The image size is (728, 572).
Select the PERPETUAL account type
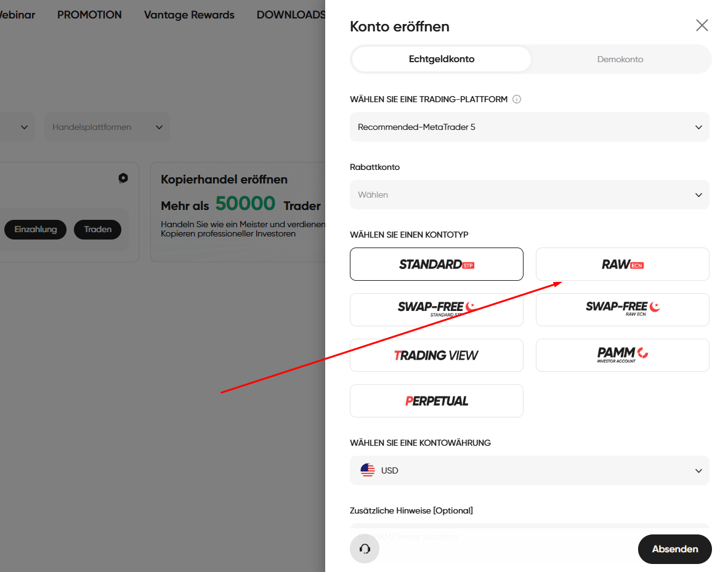(436, 401)
